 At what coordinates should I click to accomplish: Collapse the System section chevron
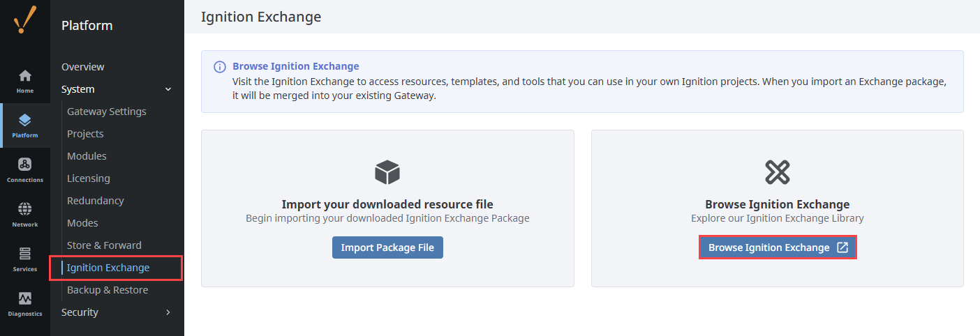[x=168, y=89]
